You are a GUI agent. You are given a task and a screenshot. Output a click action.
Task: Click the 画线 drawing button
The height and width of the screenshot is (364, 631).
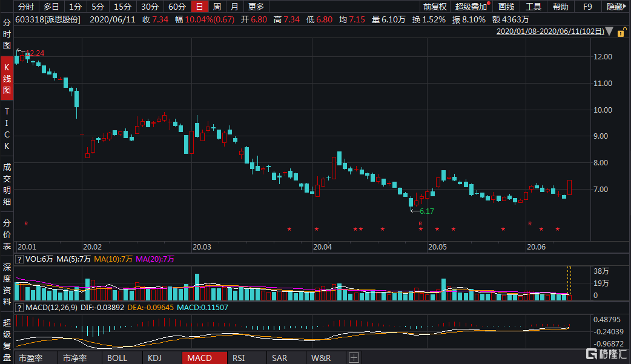(506, 7)
